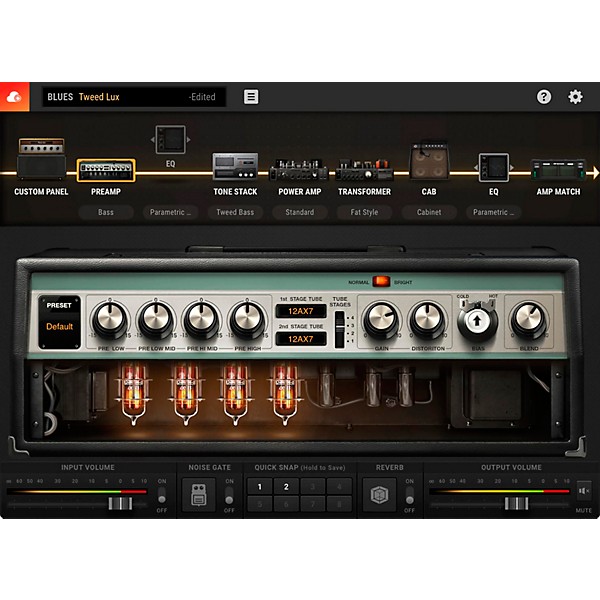Image resolution: width=600 pixels, height=600 pixels.
Task: Select the Transformer module icon
Action: (364, 169)
